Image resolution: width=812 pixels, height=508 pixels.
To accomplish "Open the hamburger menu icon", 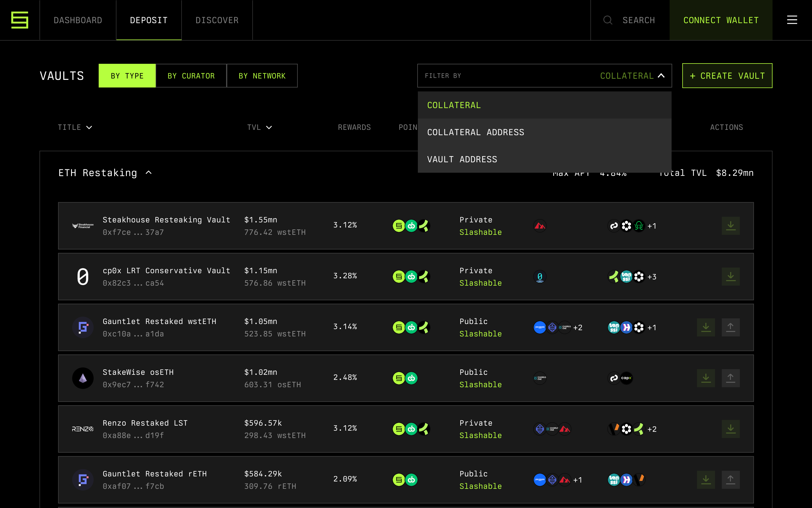I will click(x=792, y=20).
